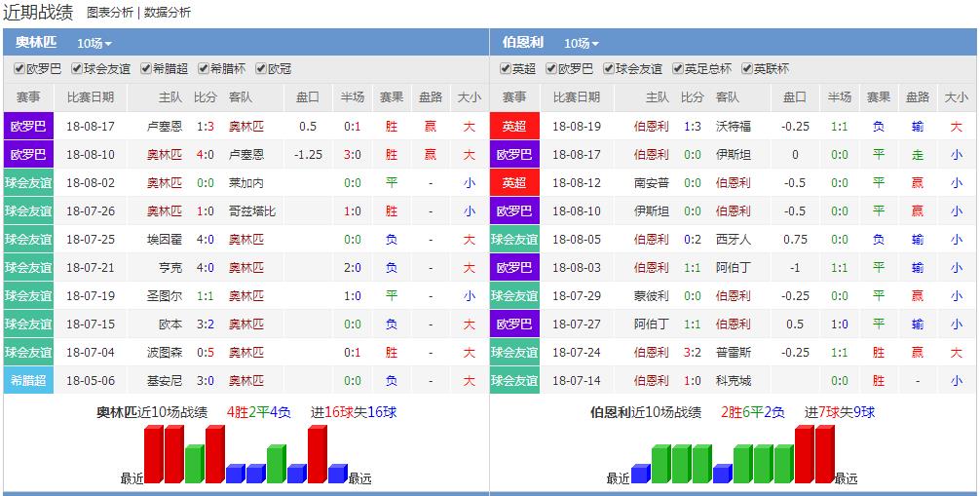Click the 3:2 score of 伯恩利 vs 普雷斯
This screenshot has height=496, width=980.
[692, 353]
